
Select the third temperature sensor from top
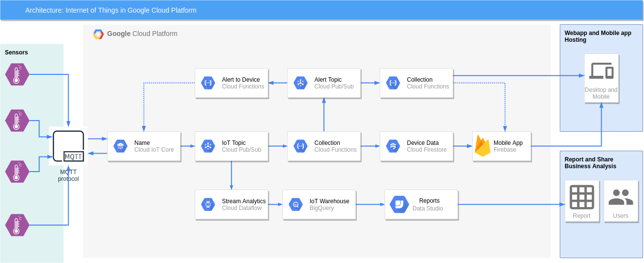coord(17,172)
